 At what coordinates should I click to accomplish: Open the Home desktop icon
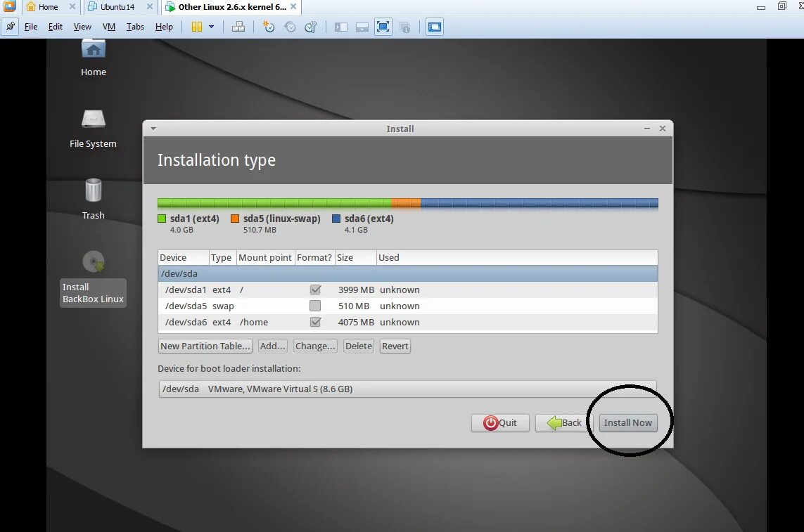point(94,59)
